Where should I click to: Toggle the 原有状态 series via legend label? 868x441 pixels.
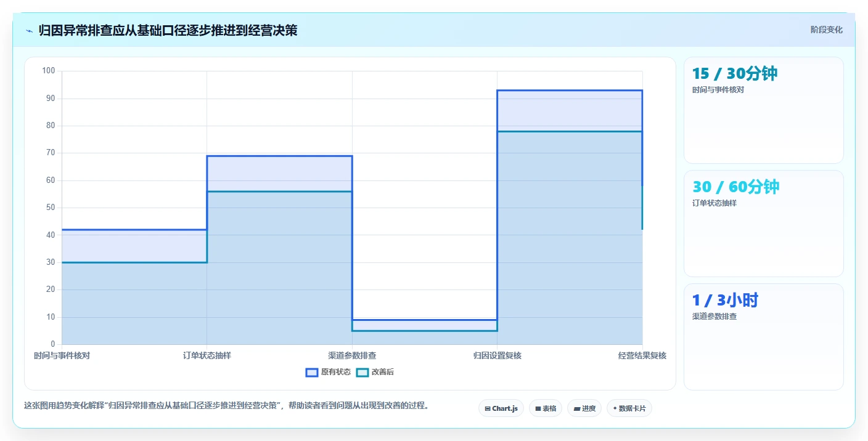tap(336, 372)
